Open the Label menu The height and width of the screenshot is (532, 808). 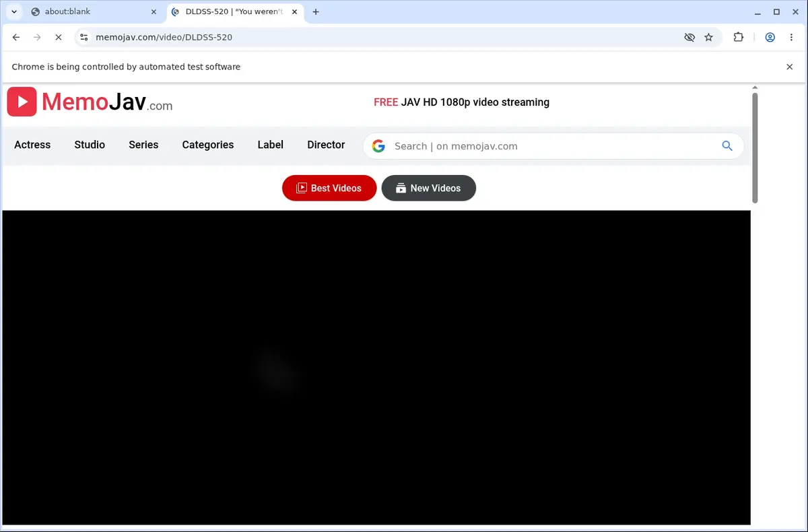coord(271,145)
